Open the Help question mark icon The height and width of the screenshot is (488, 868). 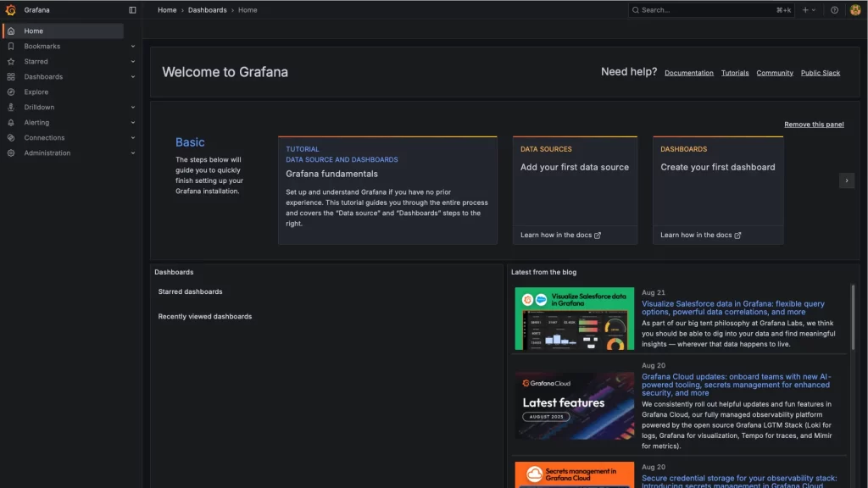pos(834,10)
